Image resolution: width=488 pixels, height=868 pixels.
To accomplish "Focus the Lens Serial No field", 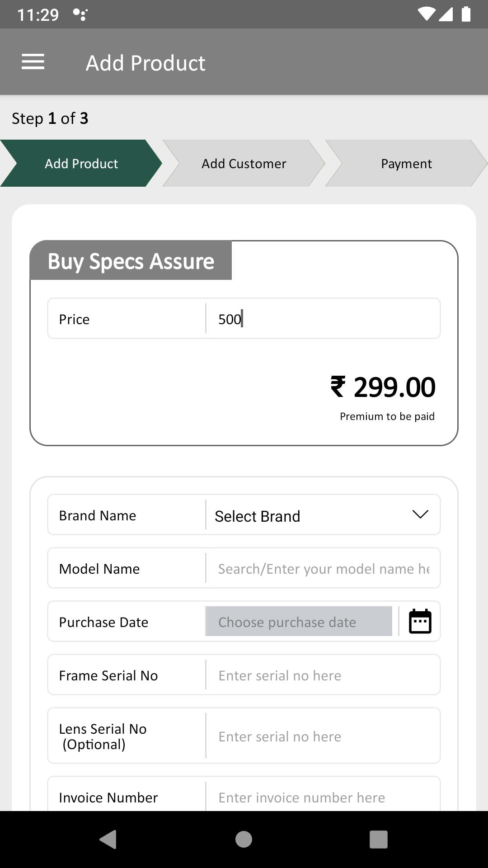I will [323, 736].
